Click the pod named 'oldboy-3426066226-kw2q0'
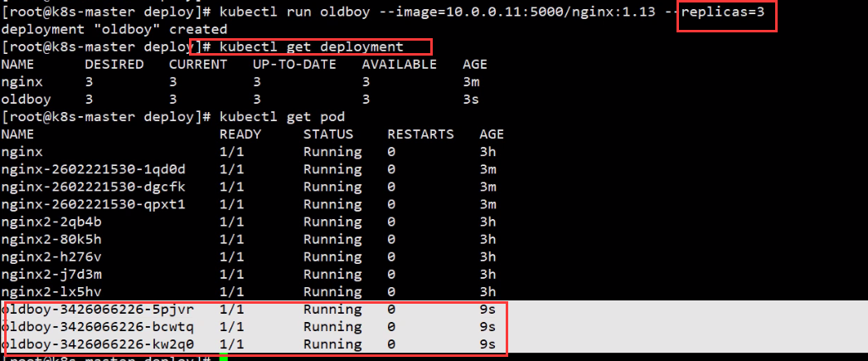The image size is (868, 361). tap(98, 344)
